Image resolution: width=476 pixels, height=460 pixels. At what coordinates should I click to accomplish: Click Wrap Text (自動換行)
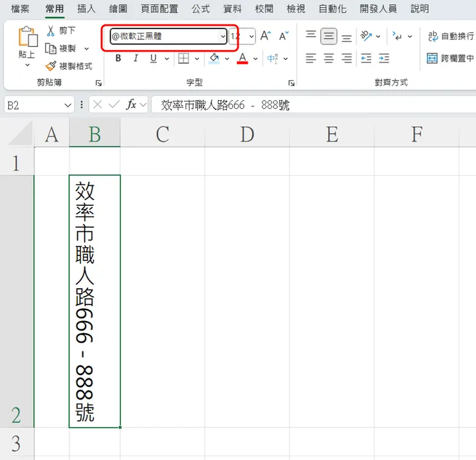450,36
